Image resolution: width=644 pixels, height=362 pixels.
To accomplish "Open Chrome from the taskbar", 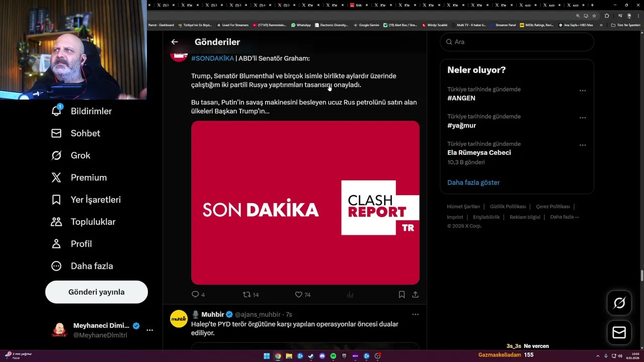I will point(278,356).
